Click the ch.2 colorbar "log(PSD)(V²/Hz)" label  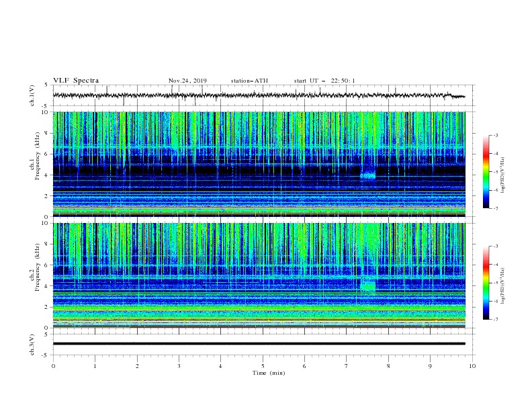(502, 285)
